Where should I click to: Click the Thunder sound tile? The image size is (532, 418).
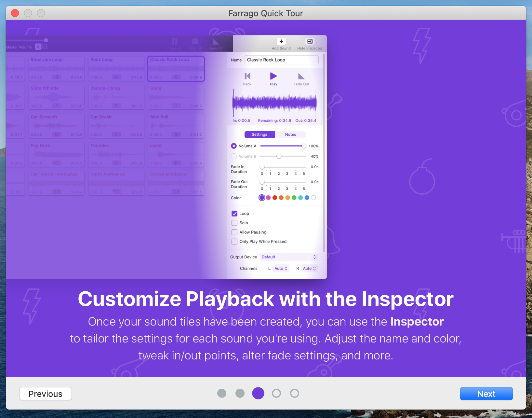(x=116, y=155)
